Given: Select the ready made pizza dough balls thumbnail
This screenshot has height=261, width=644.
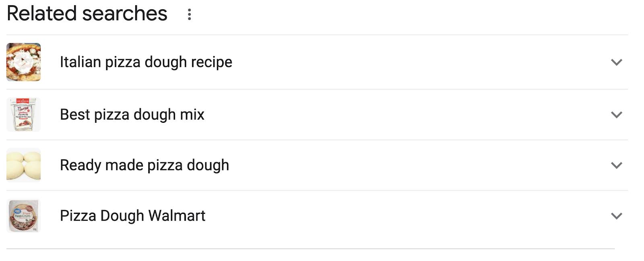Looking at the screenshot, I should pos(23,165).
